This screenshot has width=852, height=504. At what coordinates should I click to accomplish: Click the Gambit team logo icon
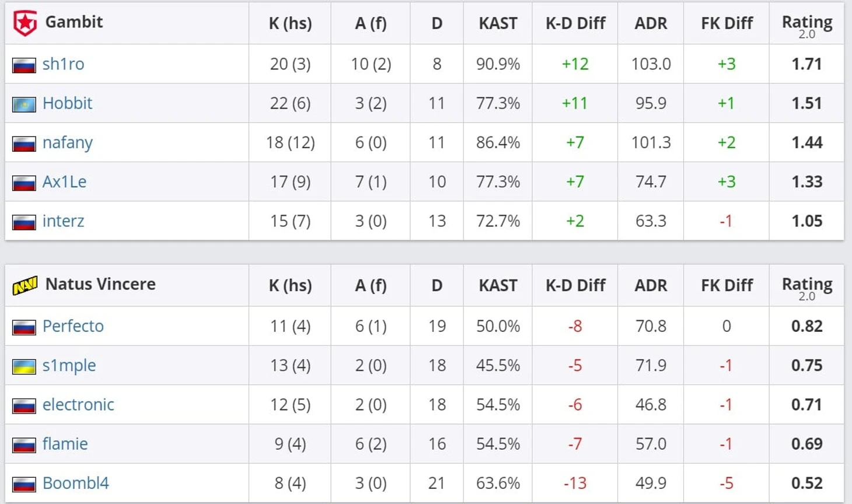click(x=25, y=23)
